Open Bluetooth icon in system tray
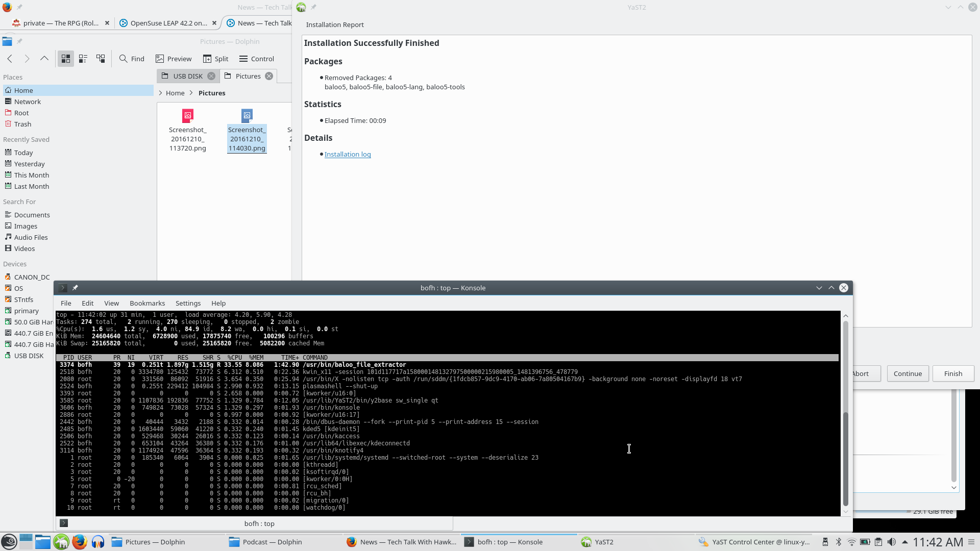 click(838, 542)
